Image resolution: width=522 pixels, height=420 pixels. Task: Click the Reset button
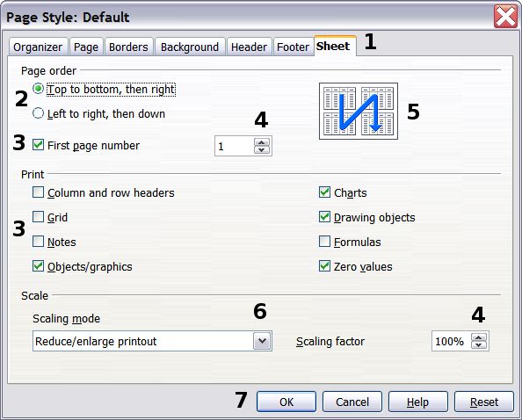[x=484, y=402]
